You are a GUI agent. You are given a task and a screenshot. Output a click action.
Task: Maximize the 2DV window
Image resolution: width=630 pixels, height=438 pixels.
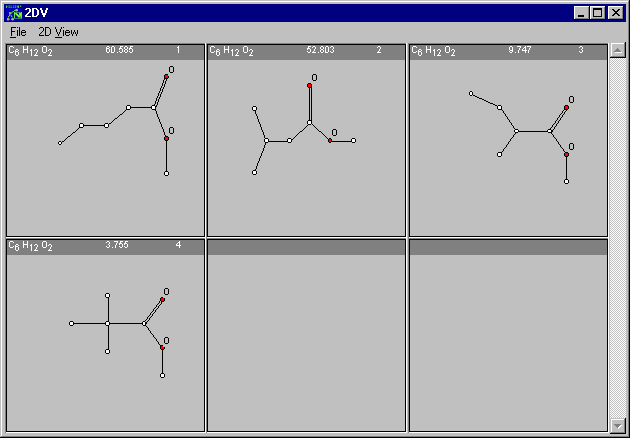pos(597,13)
